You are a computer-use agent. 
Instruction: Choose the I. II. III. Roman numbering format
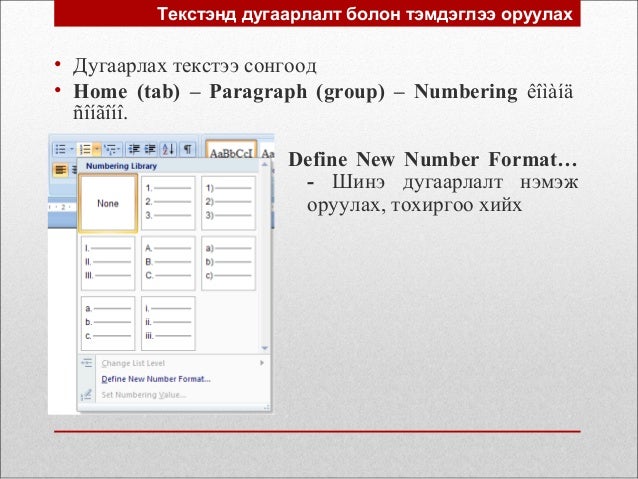(108, 263)
